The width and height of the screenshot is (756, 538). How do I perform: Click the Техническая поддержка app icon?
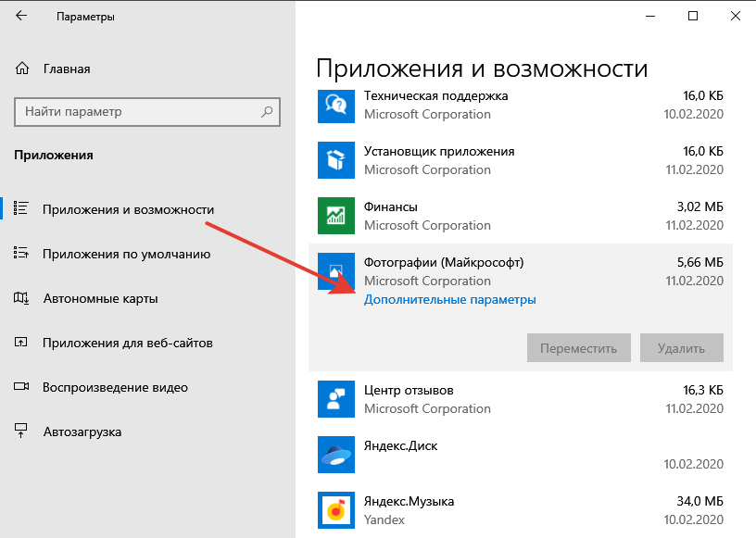[x=336, y=105]
